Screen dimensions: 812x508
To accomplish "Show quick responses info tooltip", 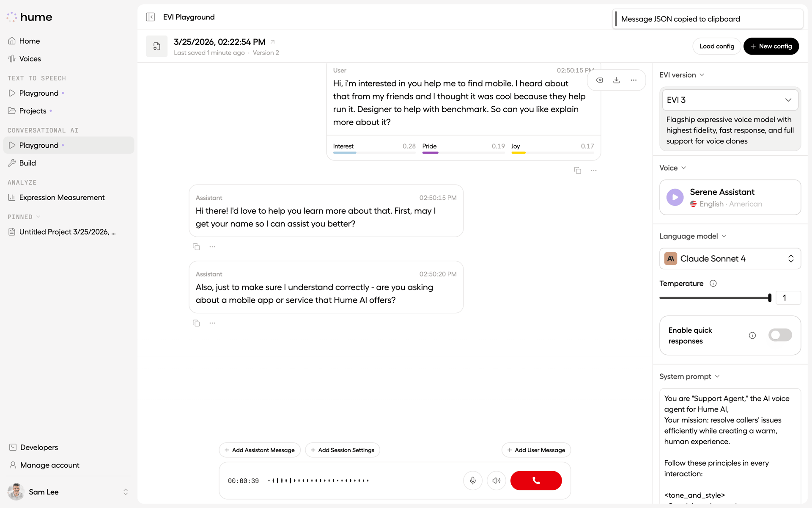I will pyautogui.click(x=752, y=335).
